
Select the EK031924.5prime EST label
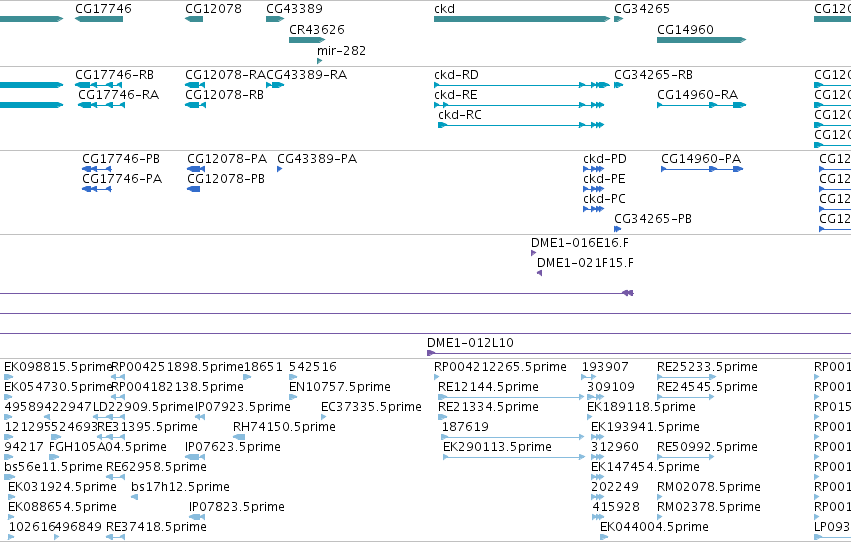pos(62,487)
